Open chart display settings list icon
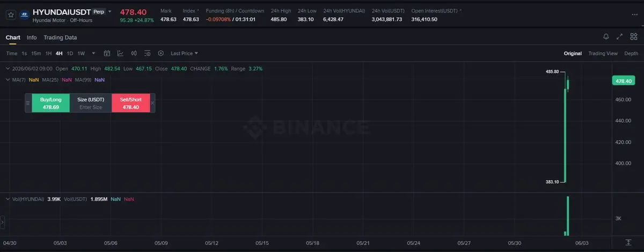Screen dimensions: 644x252 tap(147, 54)
